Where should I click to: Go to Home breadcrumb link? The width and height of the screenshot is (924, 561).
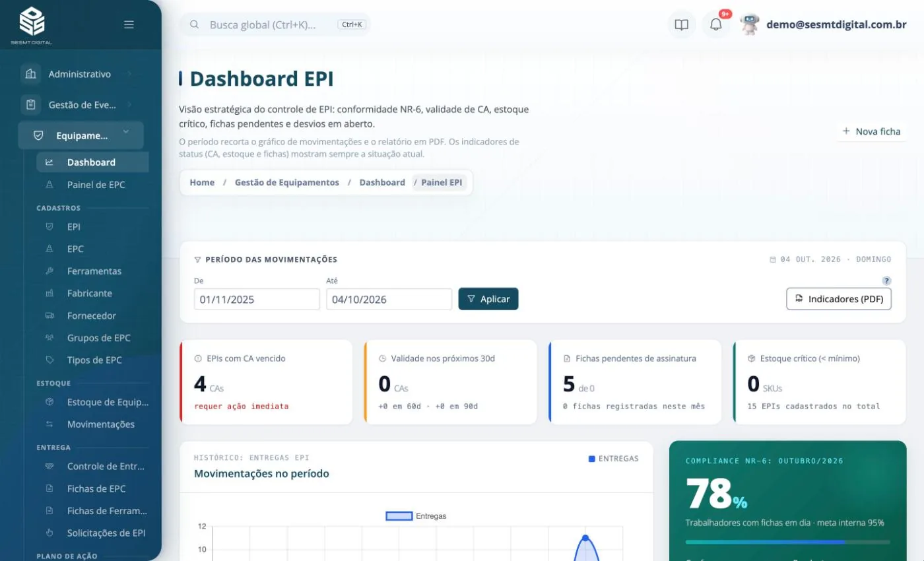[202, 182]
